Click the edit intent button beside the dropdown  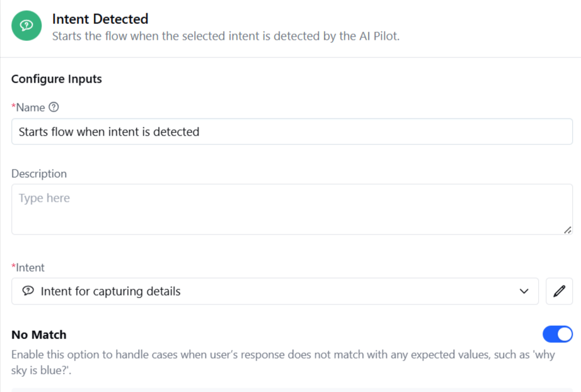point(559,291)
